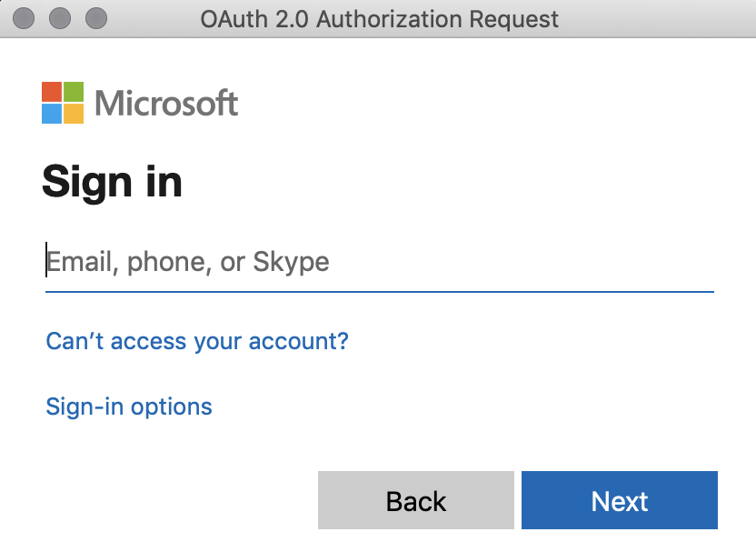This screenshot has height=542, width=756.
Task: Click the middle traffic-light window control
Action: 59,15
